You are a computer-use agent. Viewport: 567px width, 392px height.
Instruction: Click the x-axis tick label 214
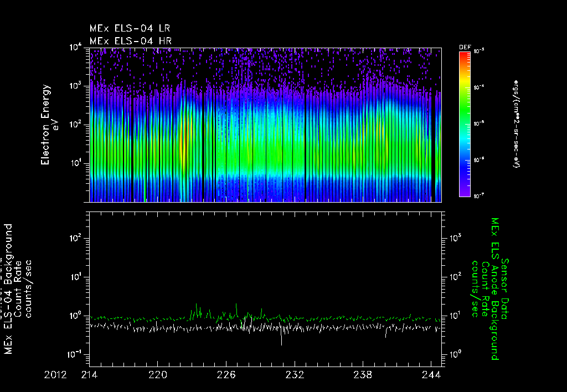[x=89, y=375]
